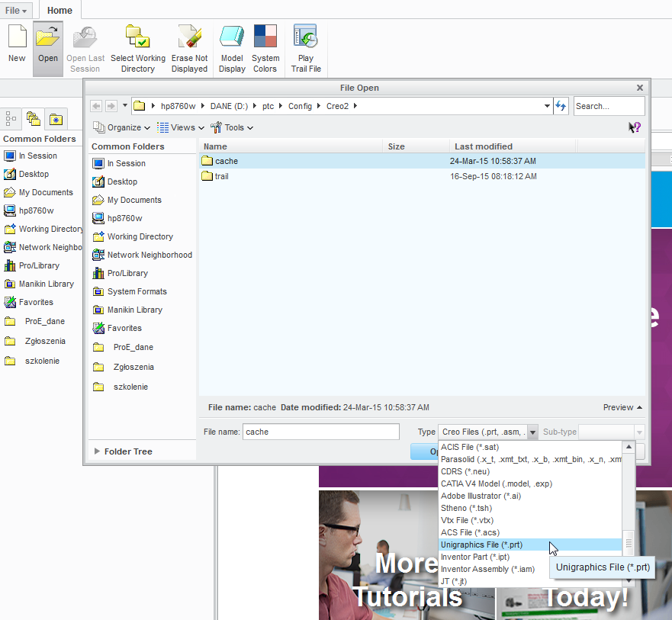
Task: Select the Folder Browser tab icon in navigator
Action: click(34, 119)
